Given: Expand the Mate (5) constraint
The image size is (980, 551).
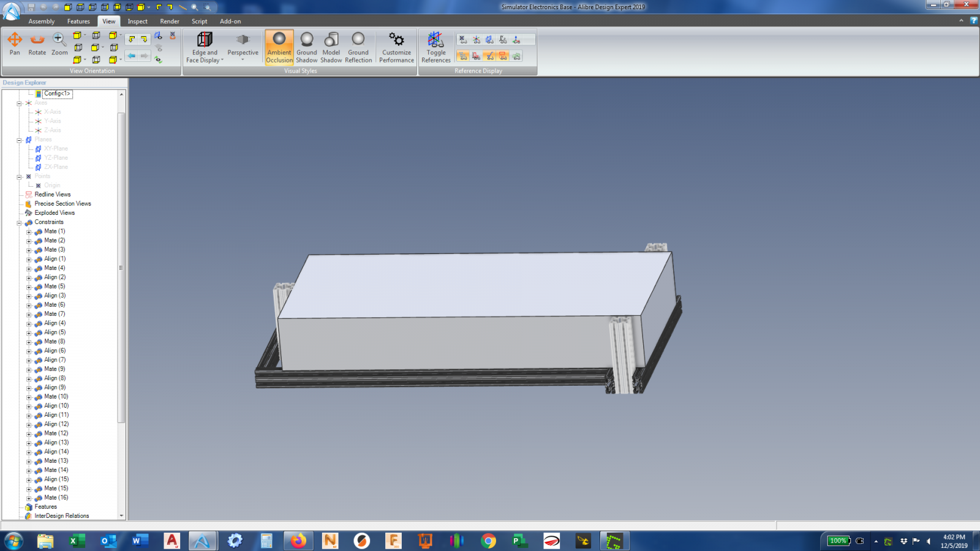Looking at the screenshot, I should point(29,287).
